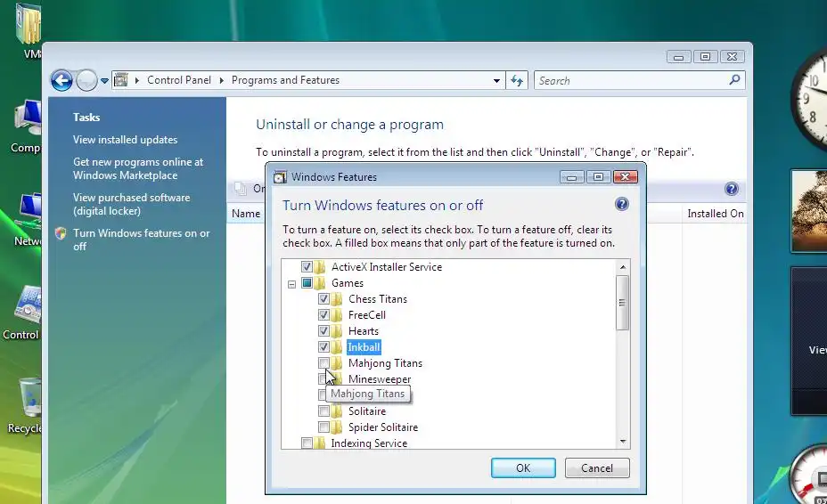
Task: Click the Chess Titans folder icon
Action: [337, 299]
